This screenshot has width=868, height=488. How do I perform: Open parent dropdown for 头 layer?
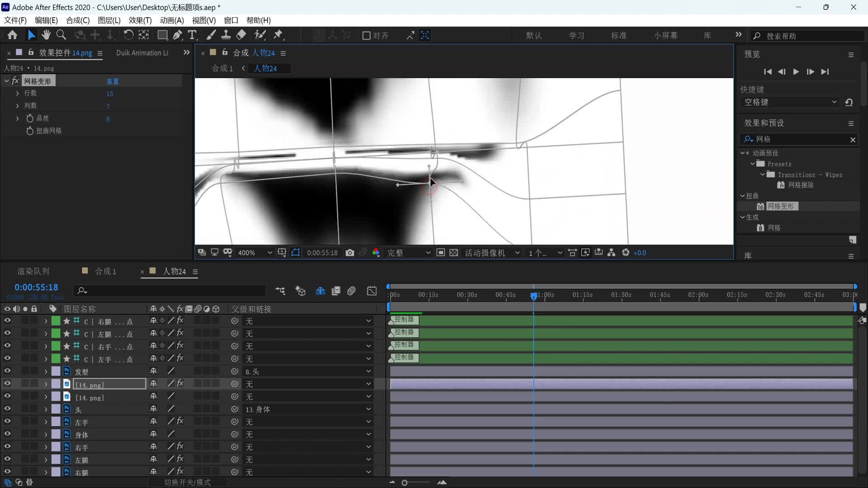coord(308,409)
